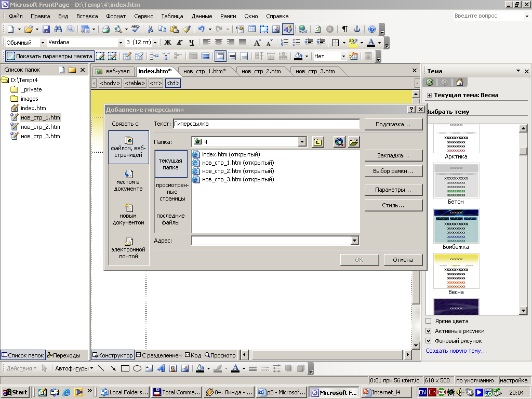
Task: Select link to новым документом icon
Action: click(129, 208)
